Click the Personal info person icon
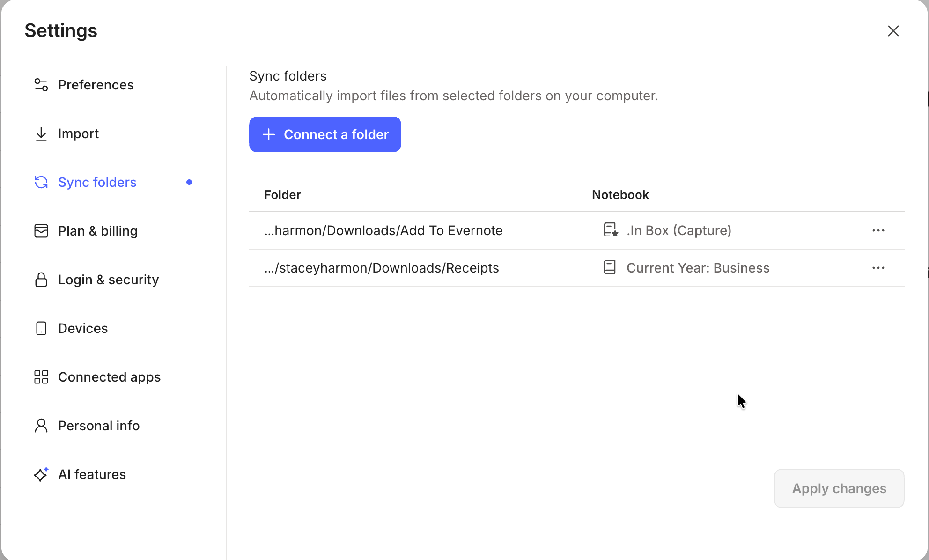This screenshot has width=929, height=560. coord(41,426)
